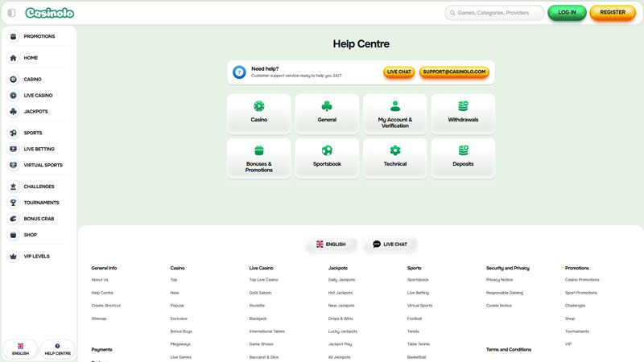This screenshot has height=362, width=644.
Task: Open the English language selector in footer
Action: pos(331,245)
